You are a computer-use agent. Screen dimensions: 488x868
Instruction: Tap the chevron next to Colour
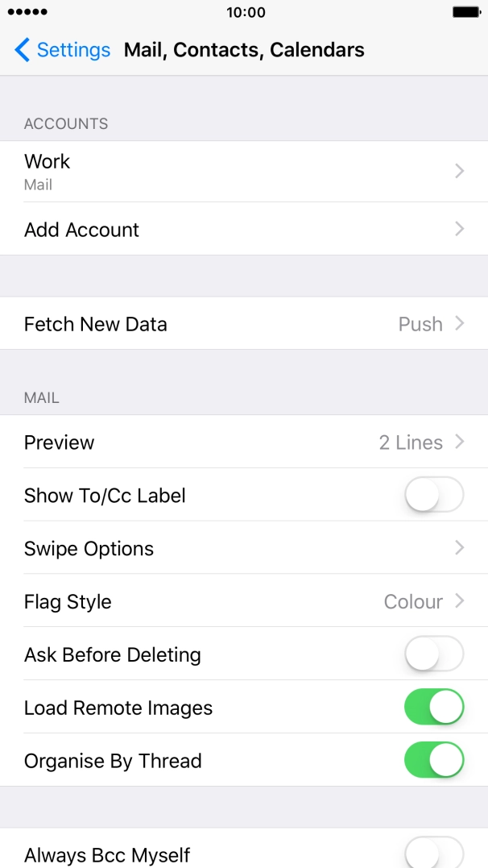coord(459,601)
